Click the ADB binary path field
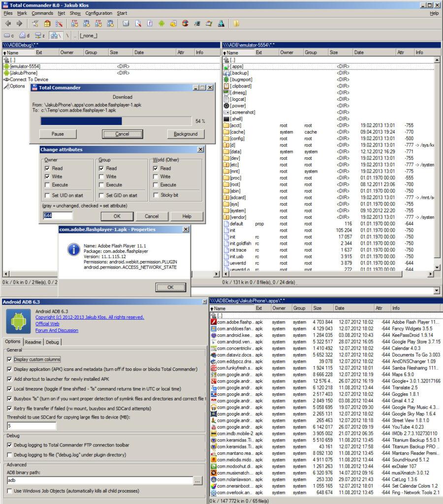443x504 pixels. coord(100,480)
